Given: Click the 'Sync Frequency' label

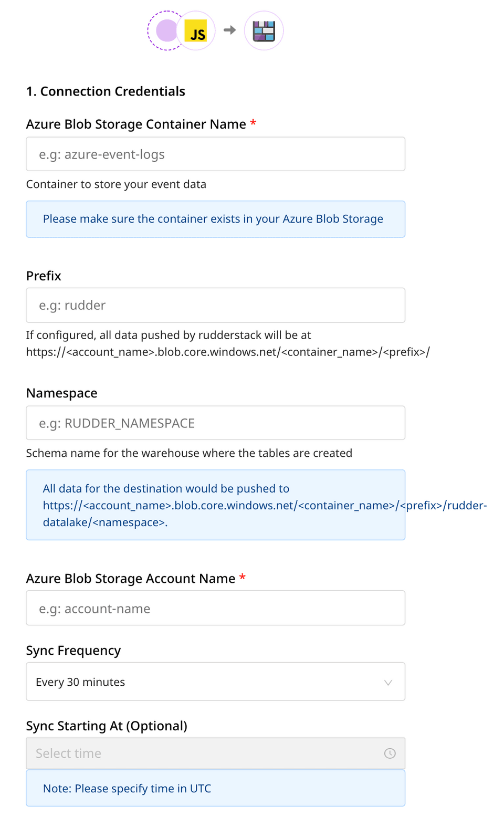Looking at the screenshot, I should pyautogui.click(x=73, y=651).
